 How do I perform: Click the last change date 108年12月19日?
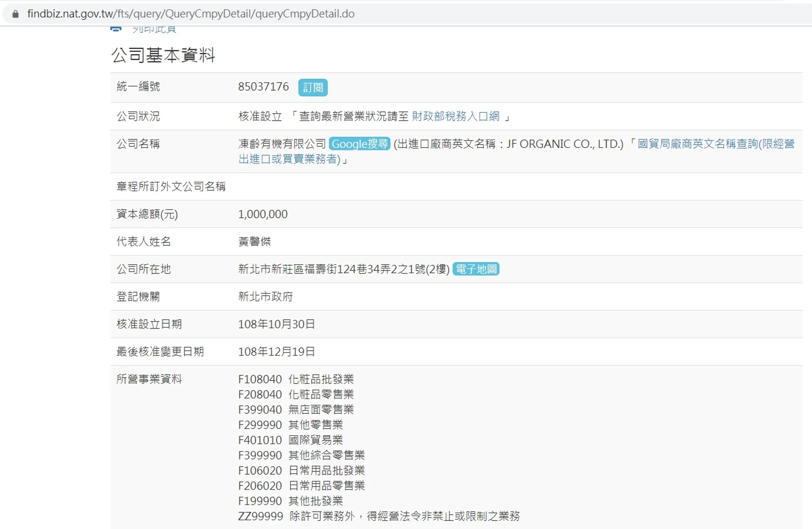point(276,352)
